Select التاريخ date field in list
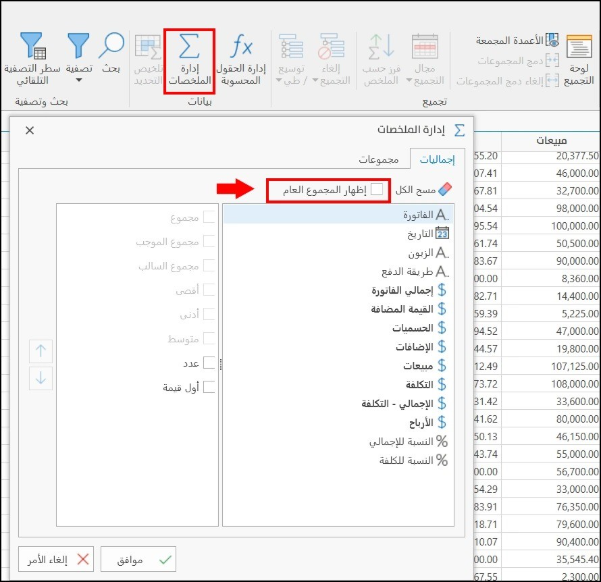Screen dimensions: 601x582 338,233
